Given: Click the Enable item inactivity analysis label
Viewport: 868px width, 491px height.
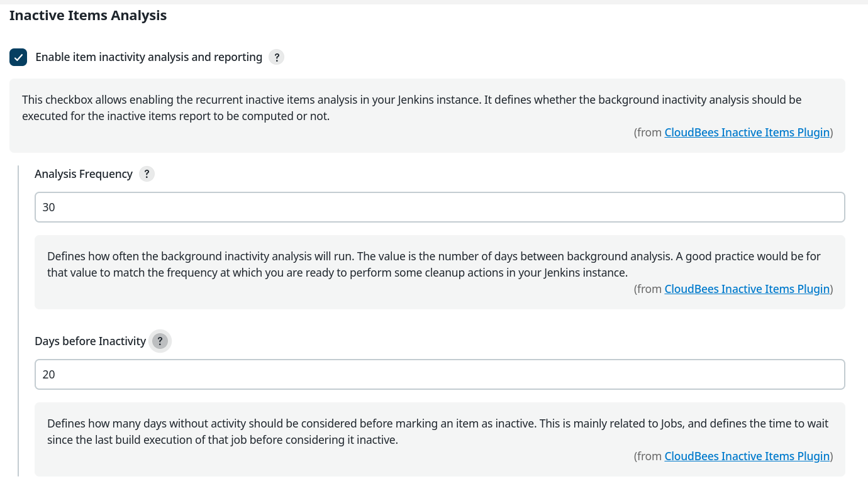Looking at the screenshot, I should pyautogui.click(x=149, y=57).
